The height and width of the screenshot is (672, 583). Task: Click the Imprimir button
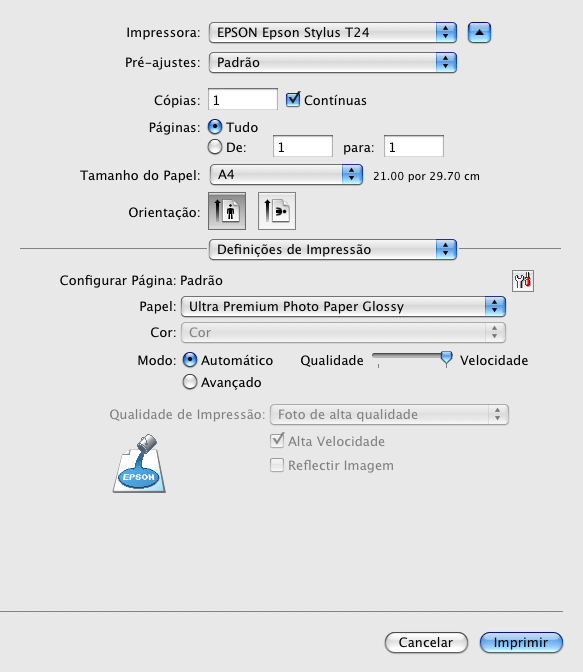(x=521, y=642)
